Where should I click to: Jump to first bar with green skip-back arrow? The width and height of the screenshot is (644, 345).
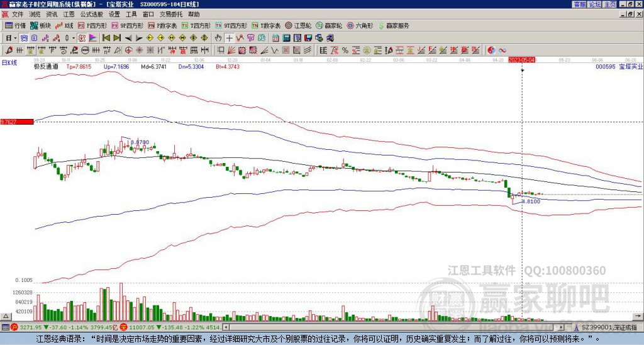tap(106, 38)
